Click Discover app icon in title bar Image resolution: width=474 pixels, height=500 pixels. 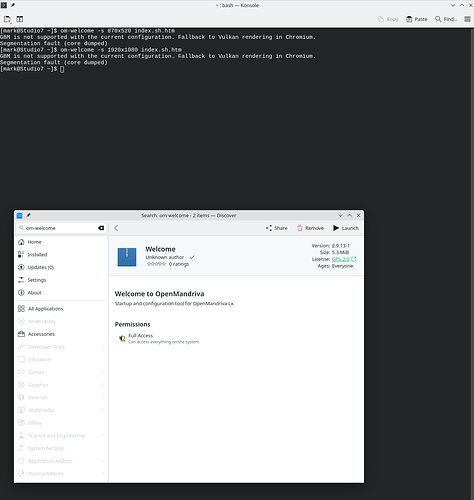click(x=19, y=215)
